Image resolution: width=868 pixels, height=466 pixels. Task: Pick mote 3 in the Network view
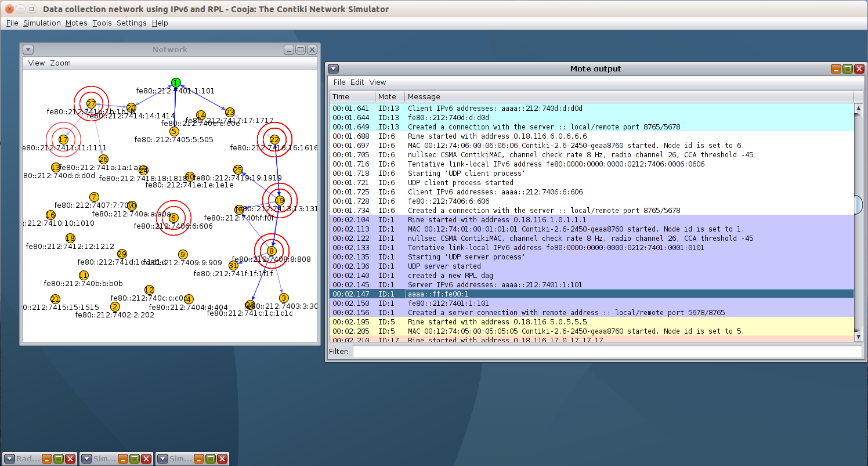(x=284, y=298)
